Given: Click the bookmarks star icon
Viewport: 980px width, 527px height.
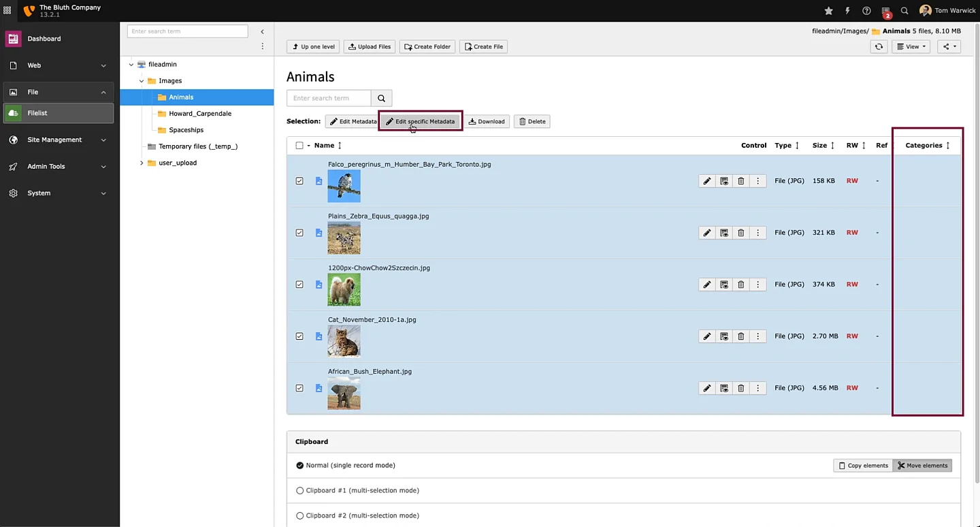Looking at the screenshot, I should (828, 11).
